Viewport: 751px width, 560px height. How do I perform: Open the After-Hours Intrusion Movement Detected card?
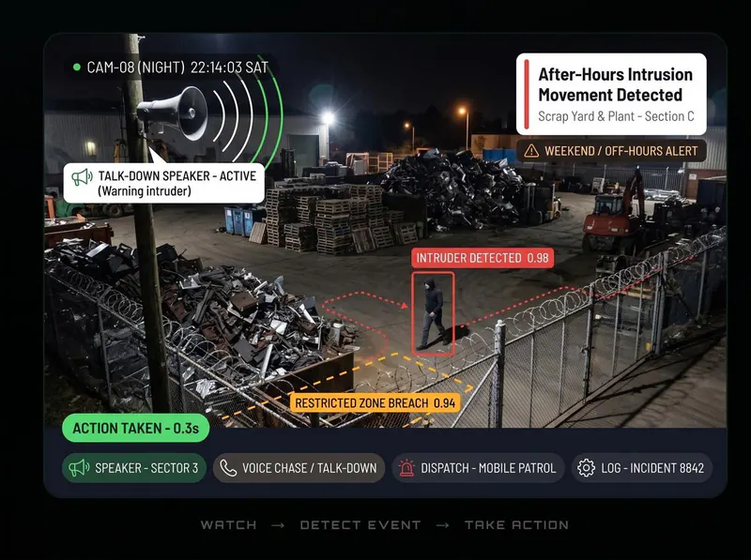(611, 95)
